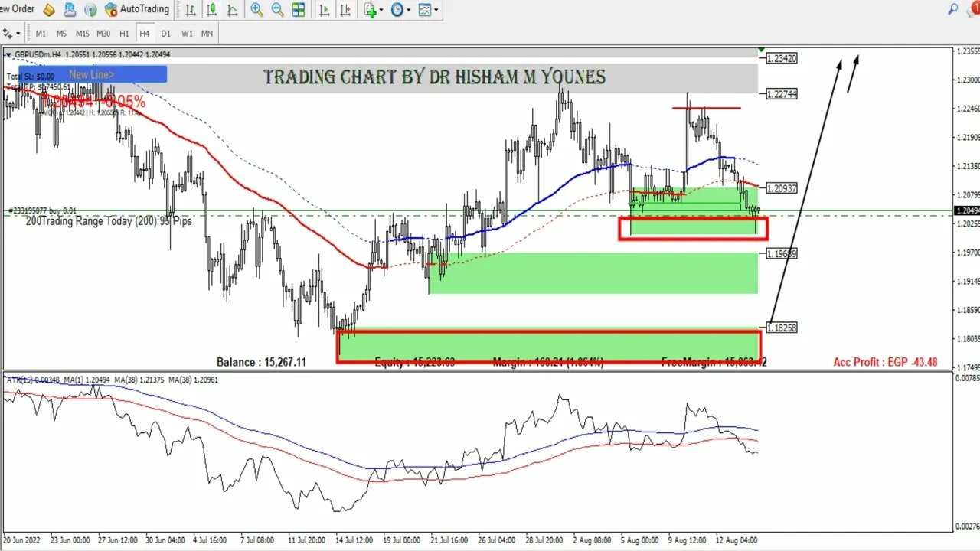Switch chart to candlesticks type
Viewport: 980px width, 551px height.
click(x=211, y=10)
